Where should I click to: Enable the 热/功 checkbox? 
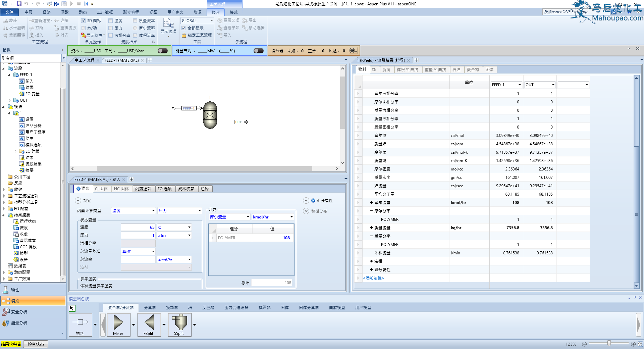84,28
